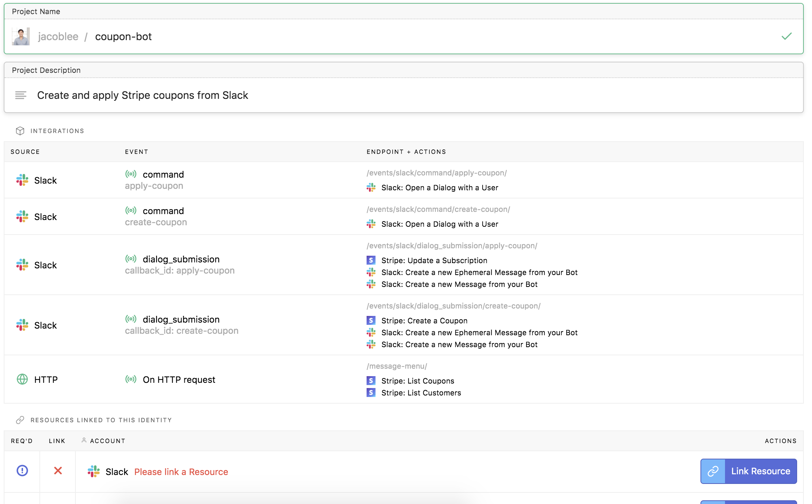The height and width of the screenshot is (504, 812).
Task: Open the /events/slack/command/create-coupon/ endpoint
Action: 438,209
